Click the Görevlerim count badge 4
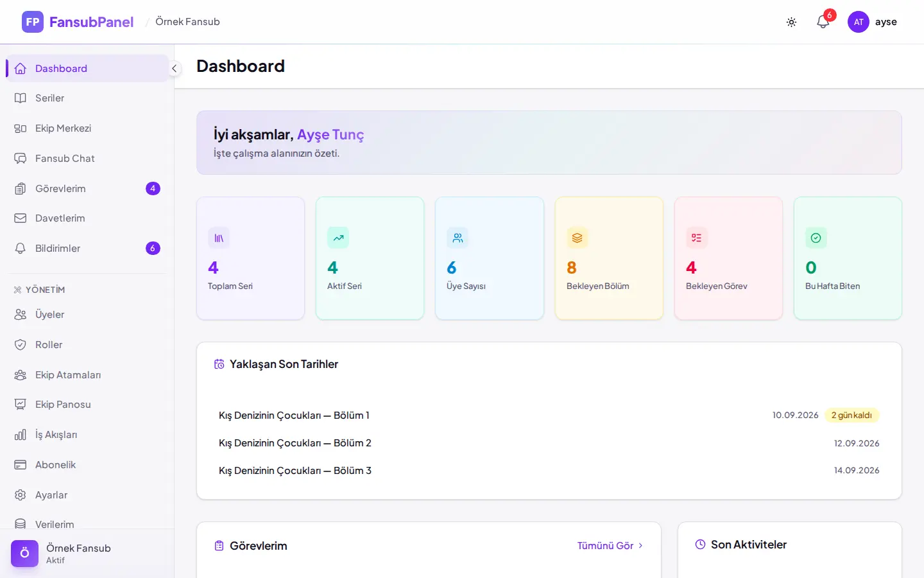Image resolution: width=924 pixels, height=578 pixels. pos(153,189)
